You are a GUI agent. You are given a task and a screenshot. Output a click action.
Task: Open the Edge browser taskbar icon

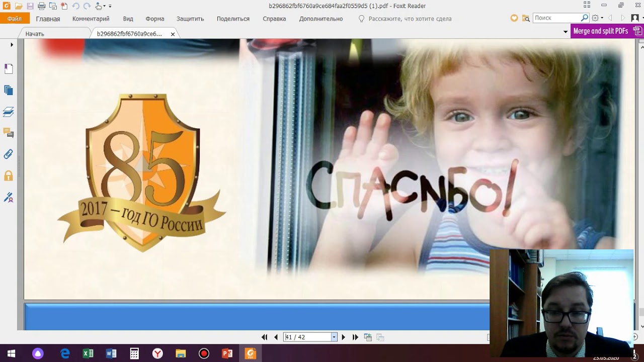tap(65, 353)
